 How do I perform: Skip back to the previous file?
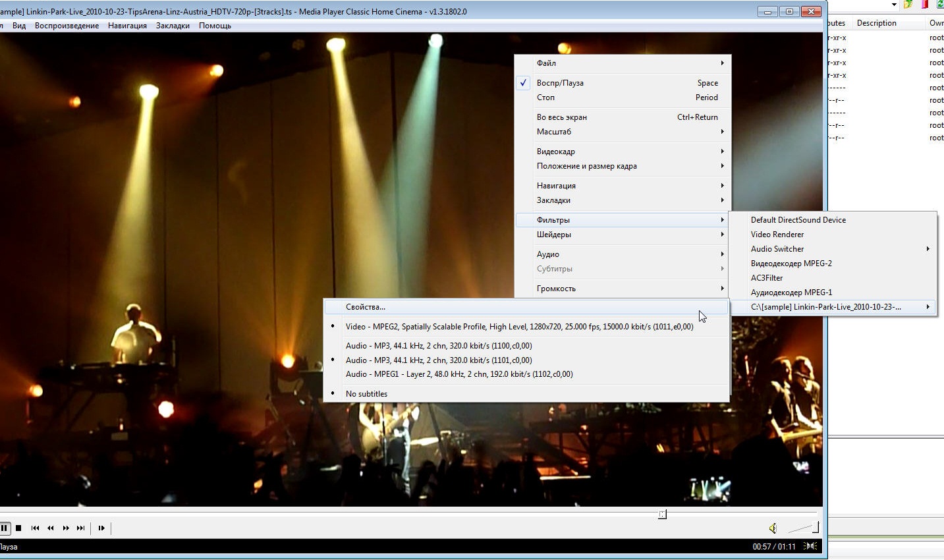click(x=35, y=528)
